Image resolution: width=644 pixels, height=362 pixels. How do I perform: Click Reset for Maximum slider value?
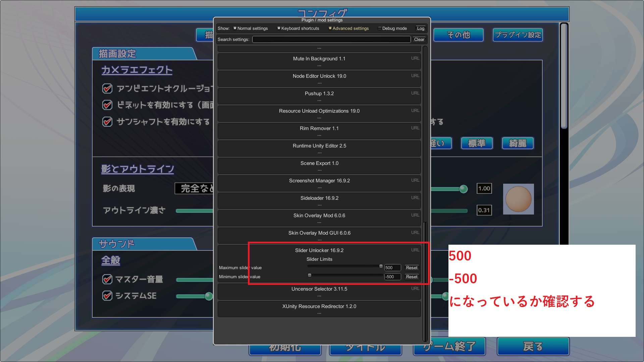(x=411, y=268)
